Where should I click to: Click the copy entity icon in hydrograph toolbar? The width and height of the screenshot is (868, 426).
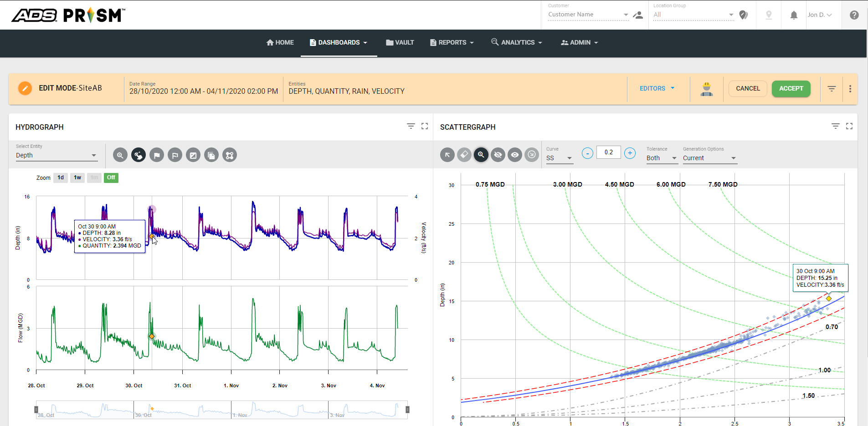click(x=211, y=155)
